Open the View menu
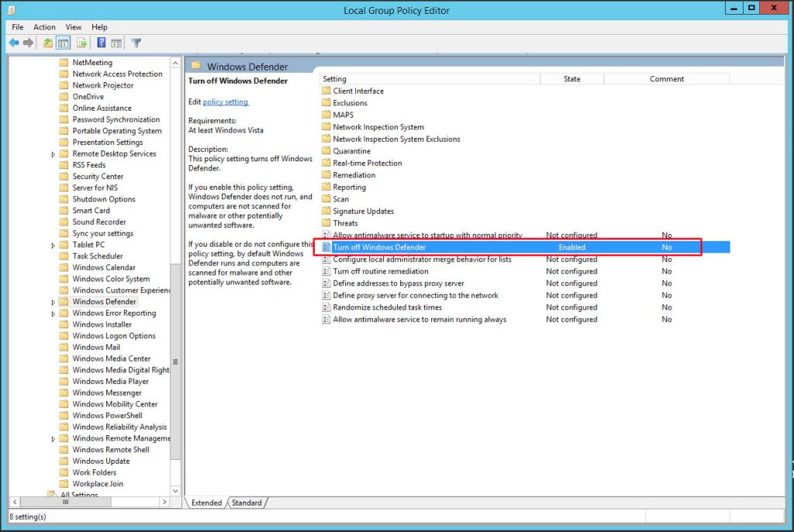Image resolution: width=794 pixels, height=532 pixels. pos(74,27)
